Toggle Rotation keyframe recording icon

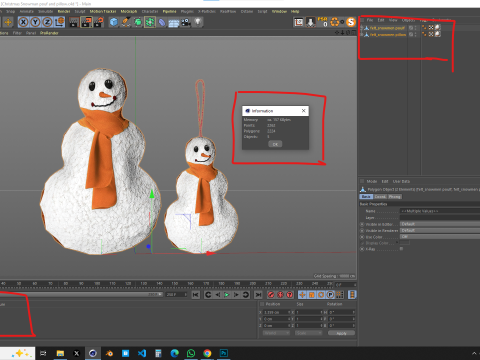(321, 295)
